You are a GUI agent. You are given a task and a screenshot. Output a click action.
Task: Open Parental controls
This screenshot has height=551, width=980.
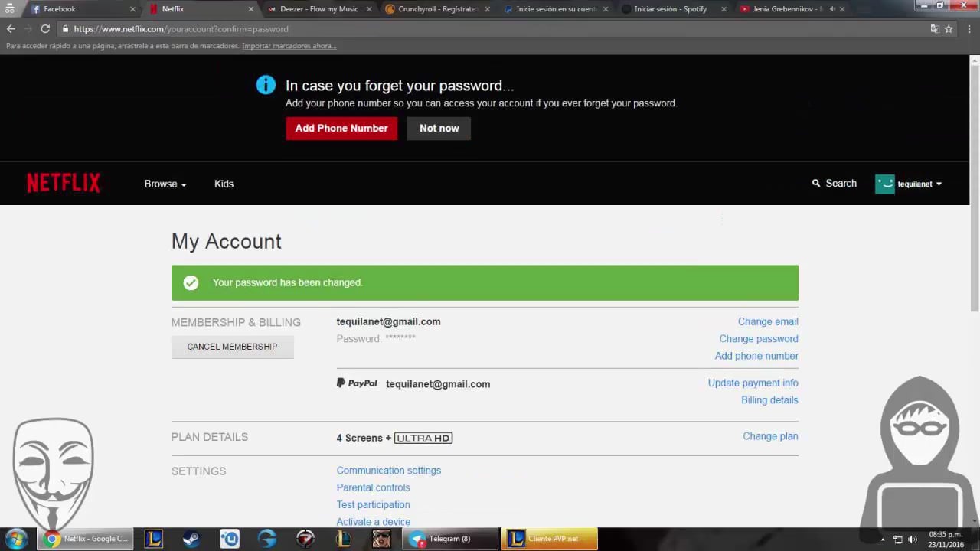click(x=374, y=487)
